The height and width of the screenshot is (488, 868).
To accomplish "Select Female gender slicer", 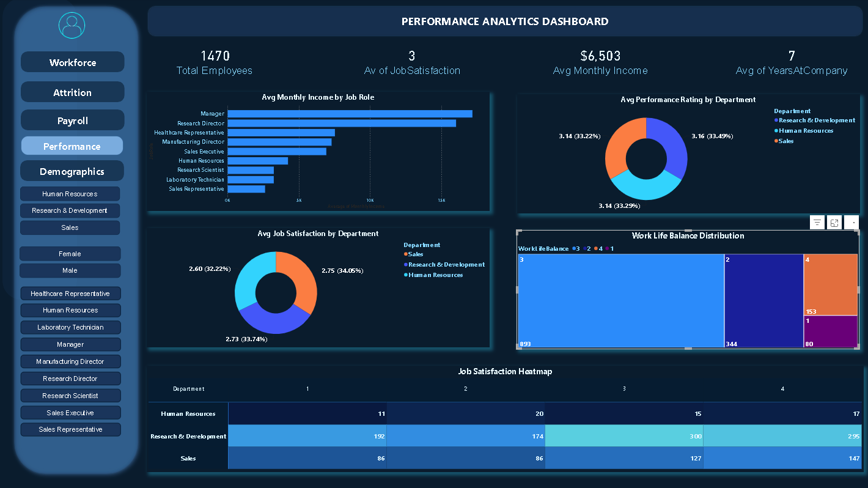I will coord(70,254).
